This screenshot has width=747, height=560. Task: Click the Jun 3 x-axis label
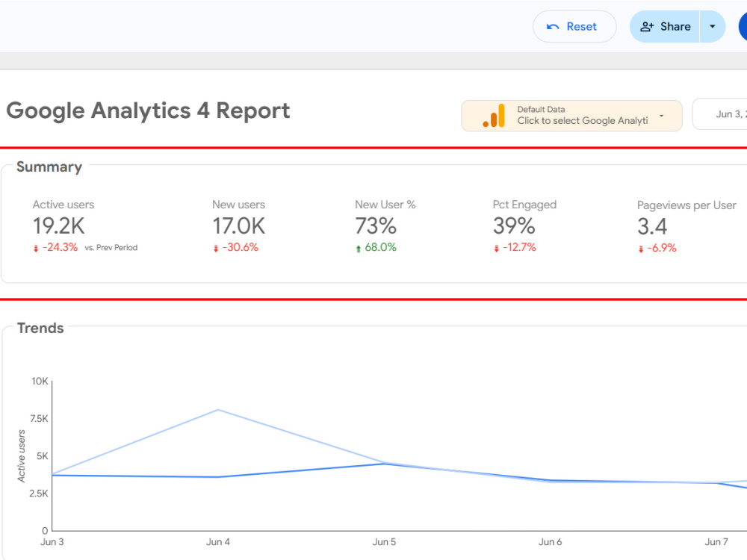tap(52, 542)
